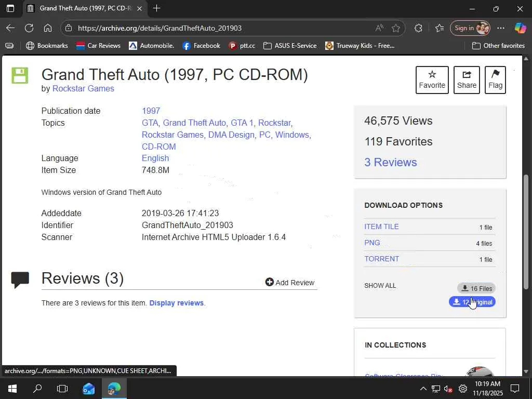Click the Favorite button
The width and height of the screenshot is (532, 399).
432,80
